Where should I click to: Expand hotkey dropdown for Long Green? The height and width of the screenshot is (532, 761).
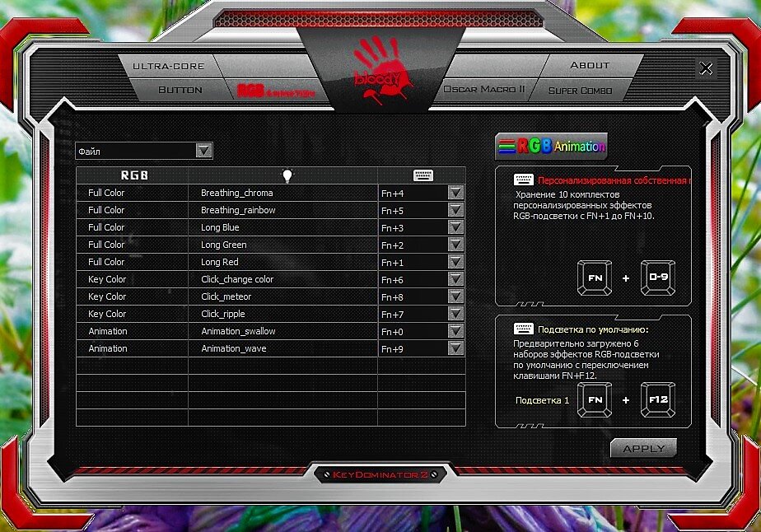455,245
